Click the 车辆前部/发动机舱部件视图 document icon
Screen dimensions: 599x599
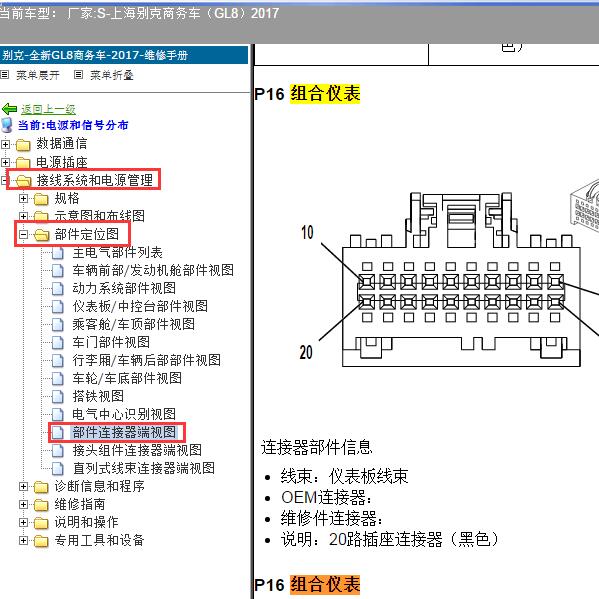coord(58,271)
